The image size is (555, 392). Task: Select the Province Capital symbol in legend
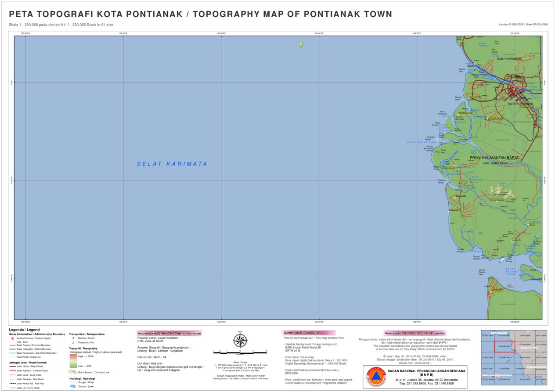pyautogui.click(x=12, y=338)
